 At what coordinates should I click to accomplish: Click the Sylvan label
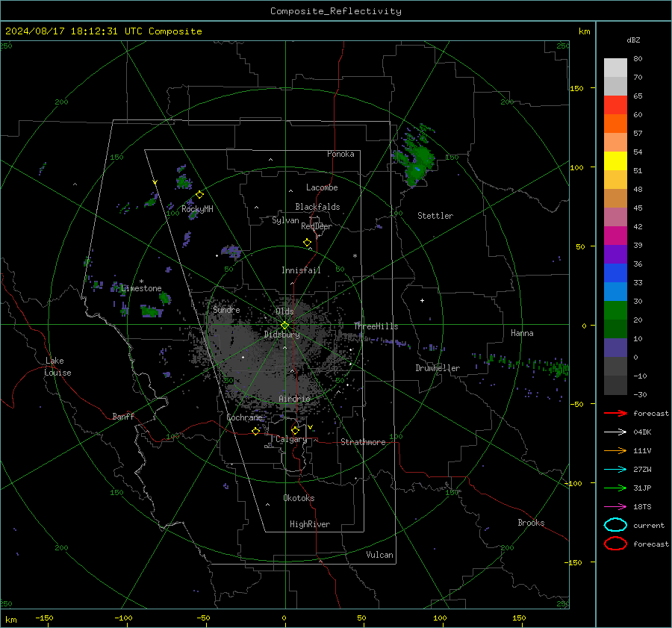pos(285,220)
